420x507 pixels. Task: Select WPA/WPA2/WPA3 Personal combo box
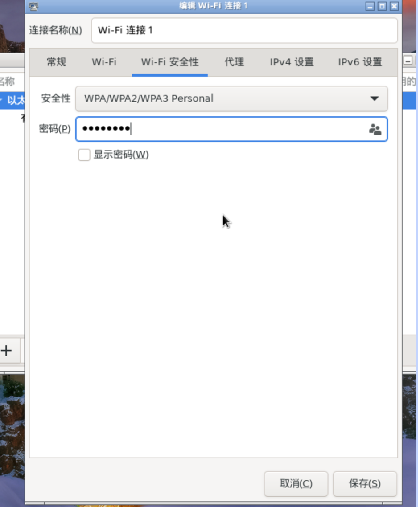pyautogui.click(x=232, y=98)
